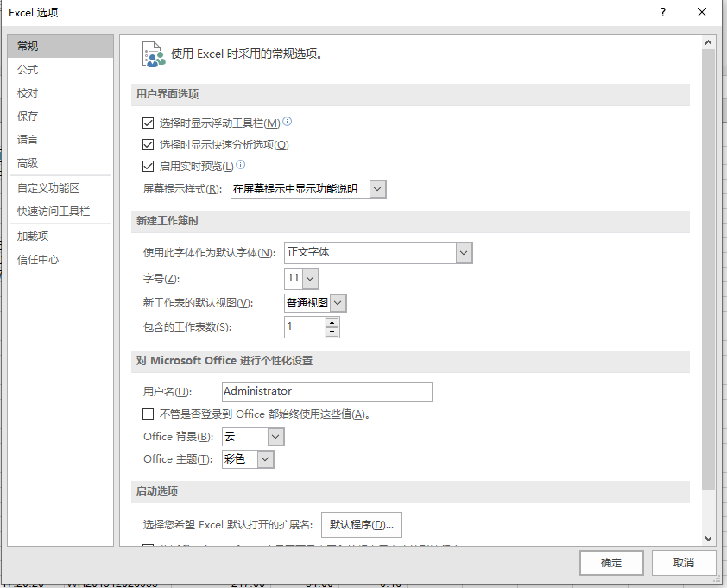Open Office 主题 dropdown
The height and width of the screenshot is (588, 727).
coord(265,459)
